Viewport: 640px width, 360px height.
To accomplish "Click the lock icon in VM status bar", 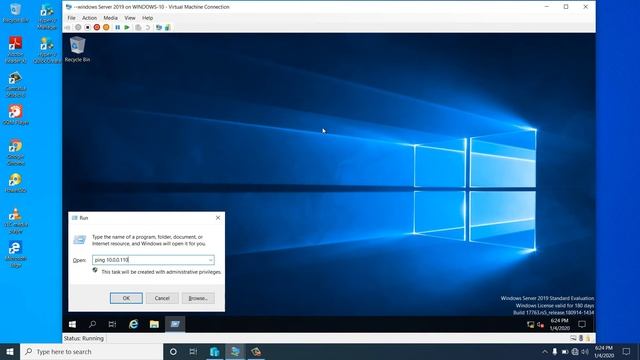I will [588, 338].
